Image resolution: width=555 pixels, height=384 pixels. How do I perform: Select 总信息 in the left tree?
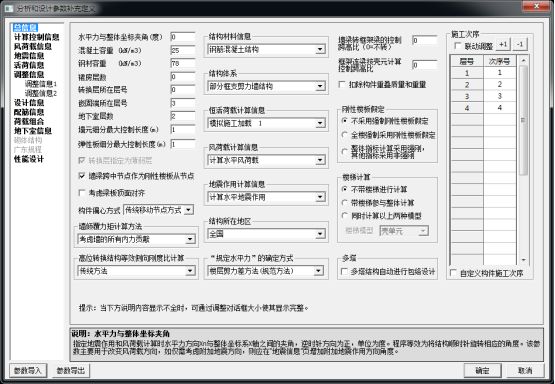click(x=25, y=28)
